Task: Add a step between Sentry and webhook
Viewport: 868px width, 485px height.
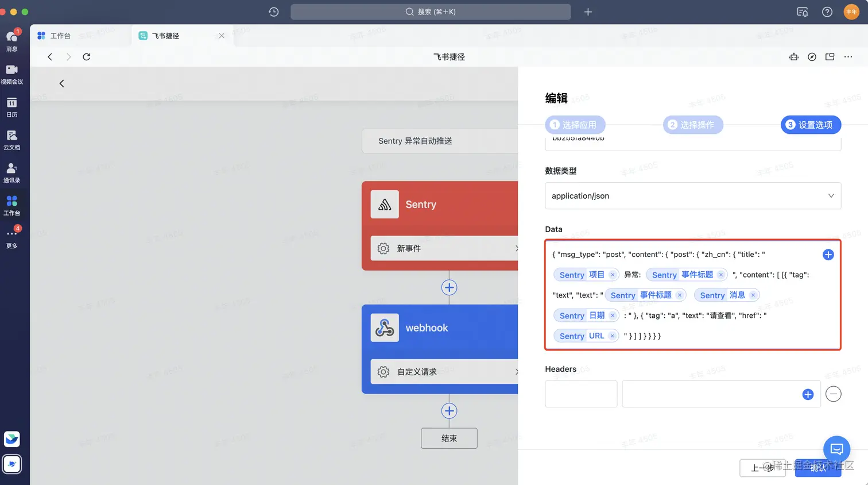Action: 449,287
